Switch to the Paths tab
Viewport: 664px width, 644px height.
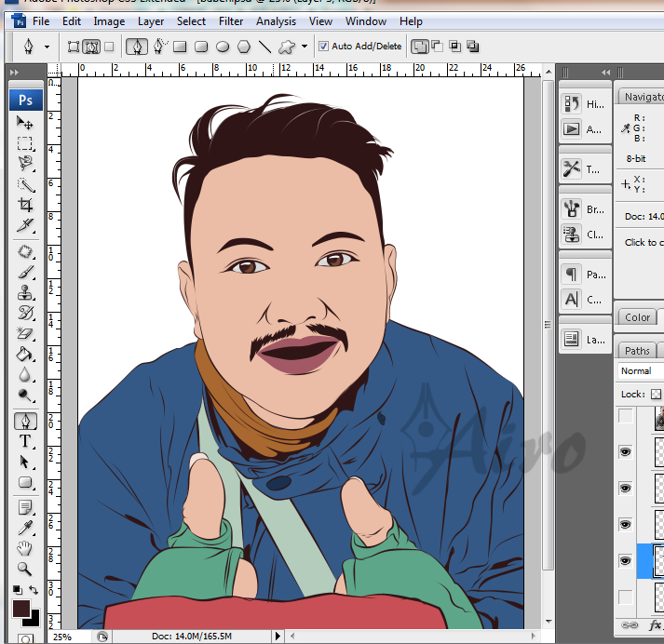click(x=638, y=351)
